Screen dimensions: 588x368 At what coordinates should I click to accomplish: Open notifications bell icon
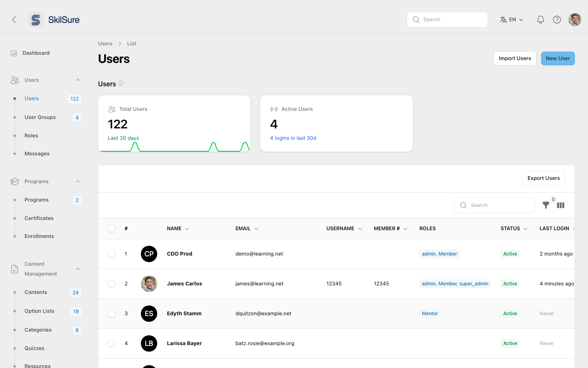(x=540, y=20)
